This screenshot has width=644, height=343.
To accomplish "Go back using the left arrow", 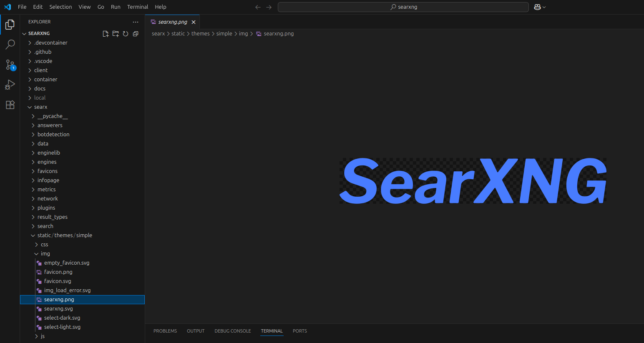I will coord(258,7).
